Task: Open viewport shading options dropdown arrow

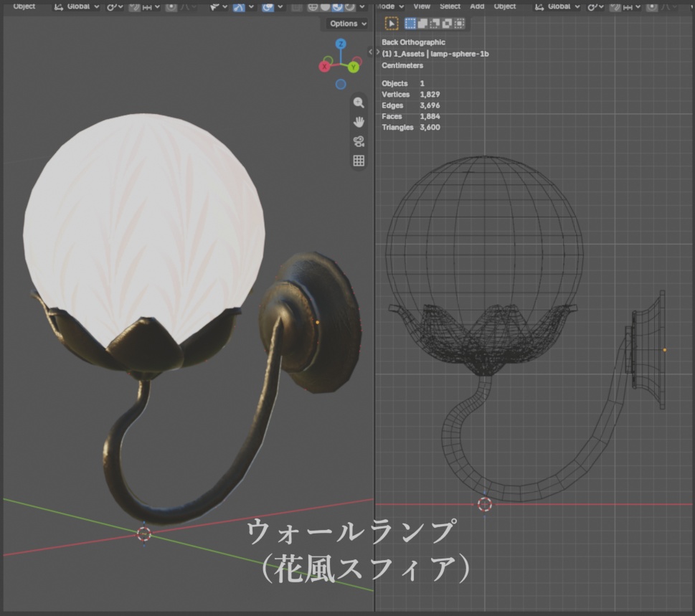Action: 362,6
